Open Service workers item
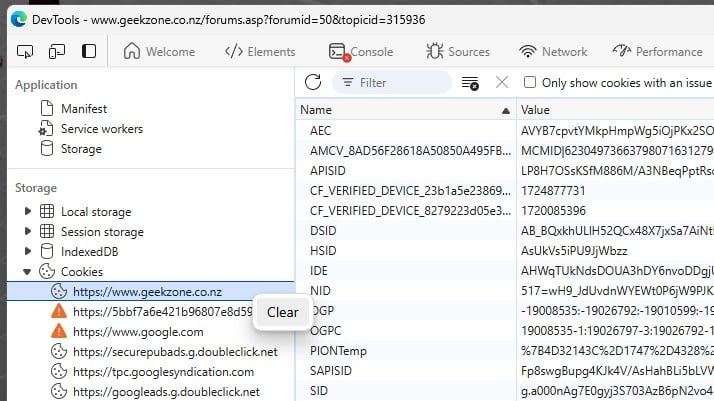The image size is (714, 401). 102,129
